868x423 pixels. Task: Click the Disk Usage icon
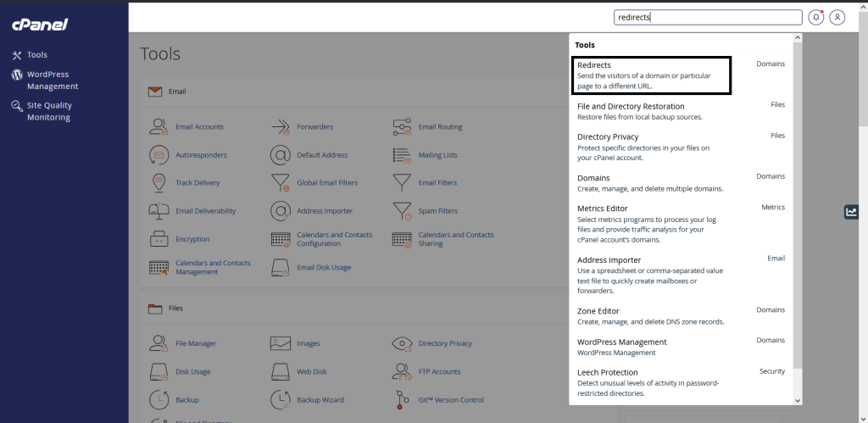point(159,371)
